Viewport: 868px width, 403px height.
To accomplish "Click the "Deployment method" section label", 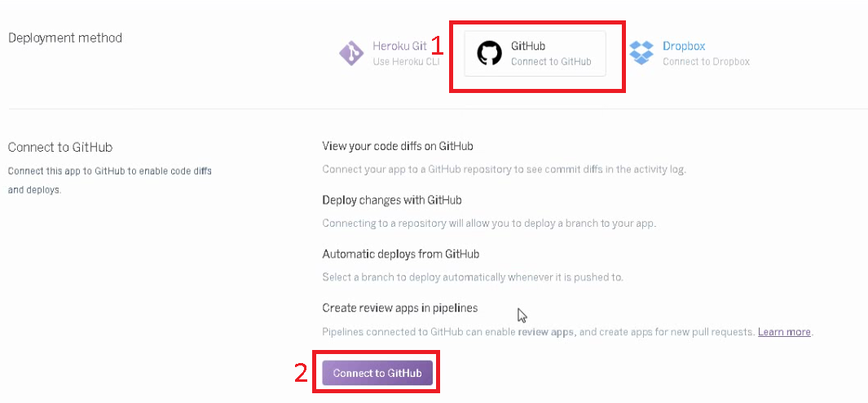I will [65, 38].
